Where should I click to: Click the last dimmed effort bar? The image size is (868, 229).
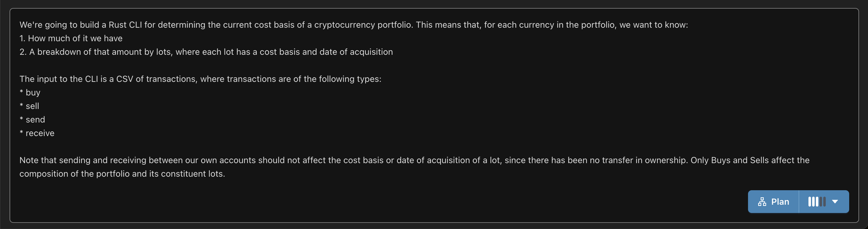pos(825,202)
